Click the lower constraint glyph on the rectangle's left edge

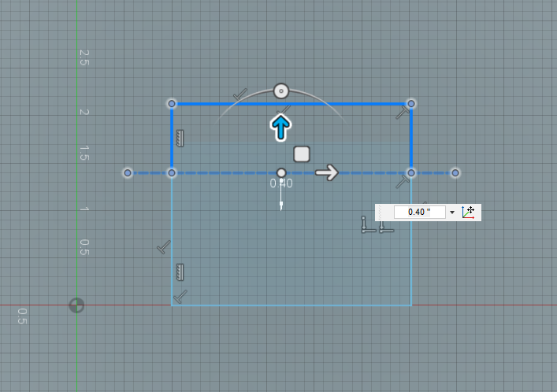[x=180, y=272]
